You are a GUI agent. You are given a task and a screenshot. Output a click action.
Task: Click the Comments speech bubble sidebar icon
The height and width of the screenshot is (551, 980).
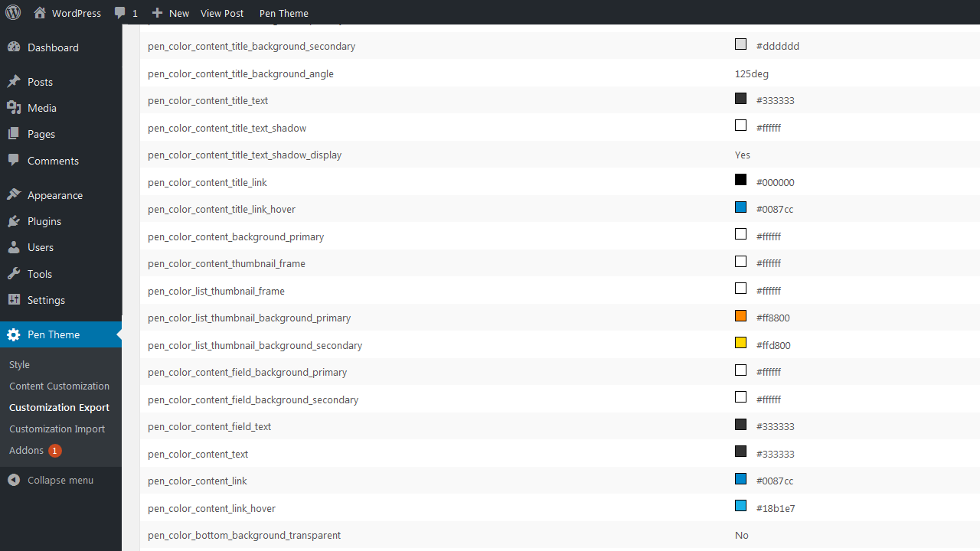click(x=14, y=161)
